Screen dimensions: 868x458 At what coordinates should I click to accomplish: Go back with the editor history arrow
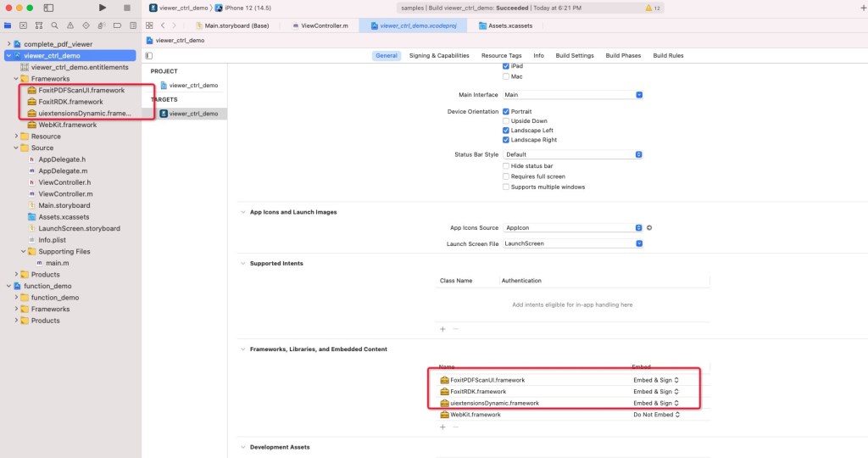pos(163,25)
